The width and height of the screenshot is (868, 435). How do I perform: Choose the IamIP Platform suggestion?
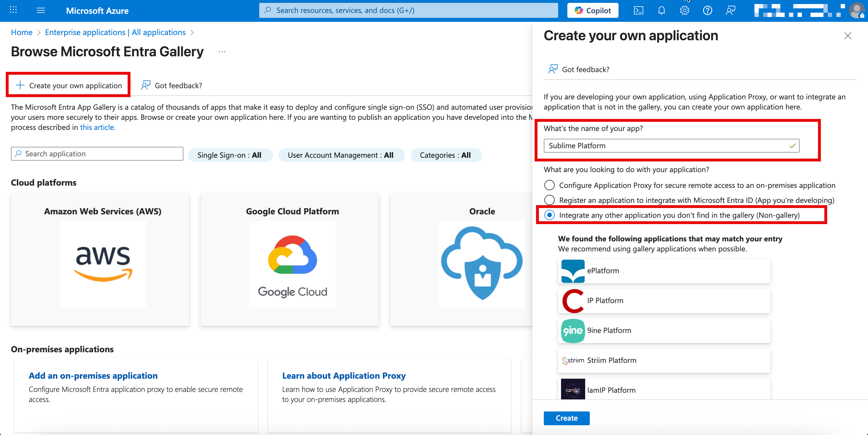664,389
